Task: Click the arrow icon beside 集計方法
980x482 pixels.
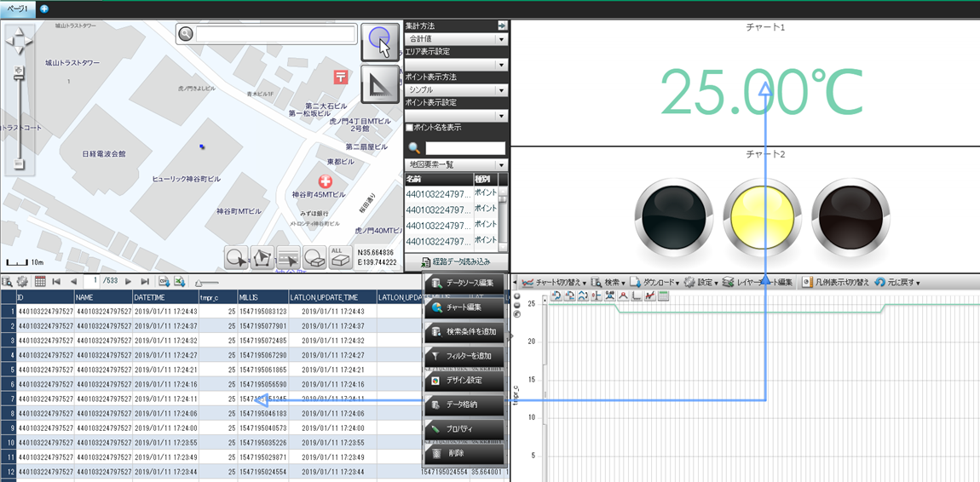Action: 502,26
